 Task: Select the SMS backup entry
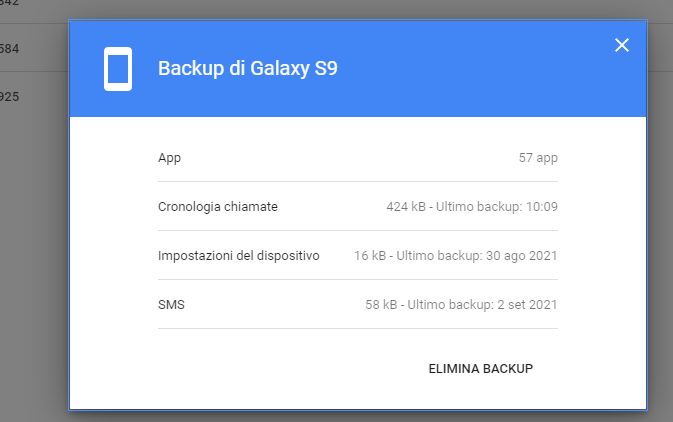tap(172, 304)
